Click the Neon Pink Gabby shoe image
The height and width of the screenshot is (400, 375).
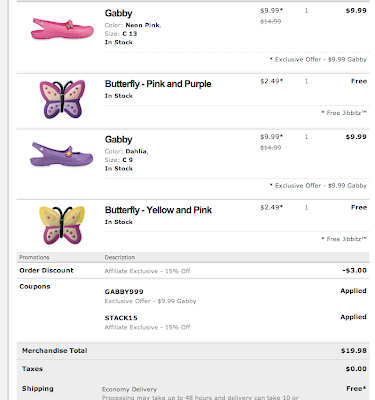pos(62,29)
